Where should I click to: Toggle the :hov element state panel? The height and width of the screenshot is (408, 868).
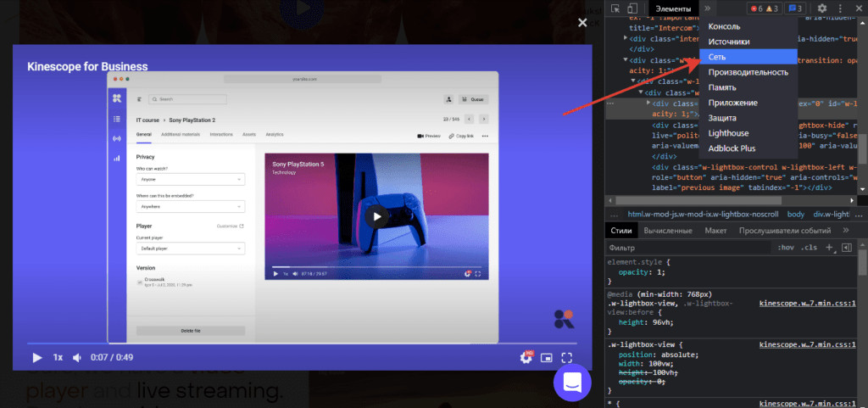tap(786, 248)
